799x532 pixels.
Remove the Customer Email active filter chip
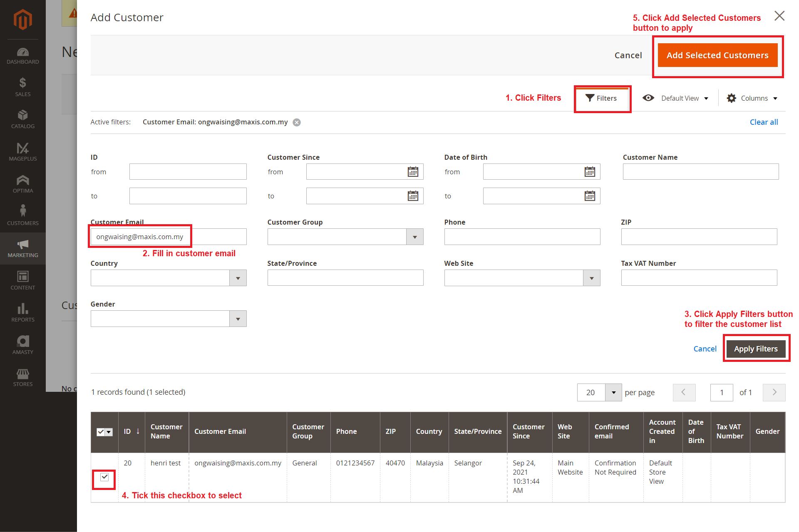point(297,122)
